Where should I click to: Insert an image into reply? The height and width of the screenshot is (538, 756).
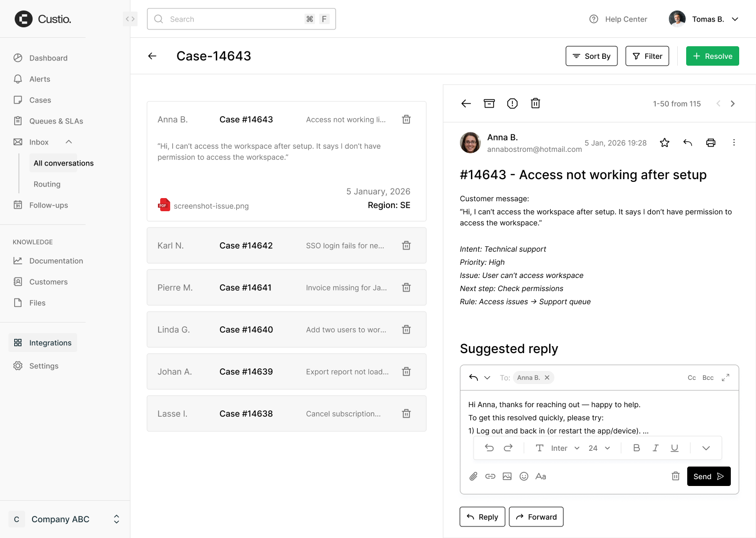pyautogui.click(x=507, y=477)
